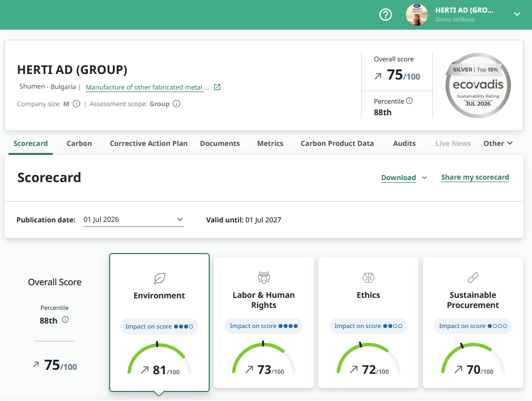This screenshot has height=401, width=532.
Task: Click the Share my scorecard link
Action: (x=475, y=177)
